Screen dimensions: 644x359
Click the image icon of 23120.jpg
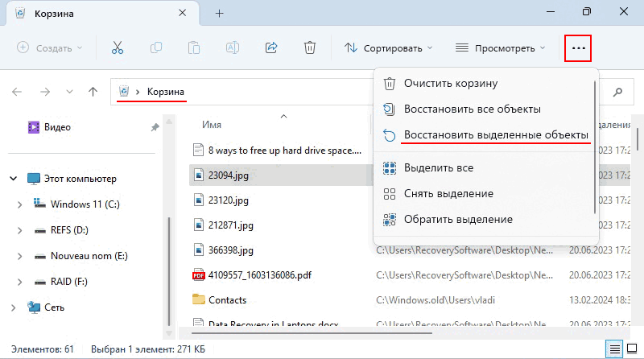(x=199, y=200)
